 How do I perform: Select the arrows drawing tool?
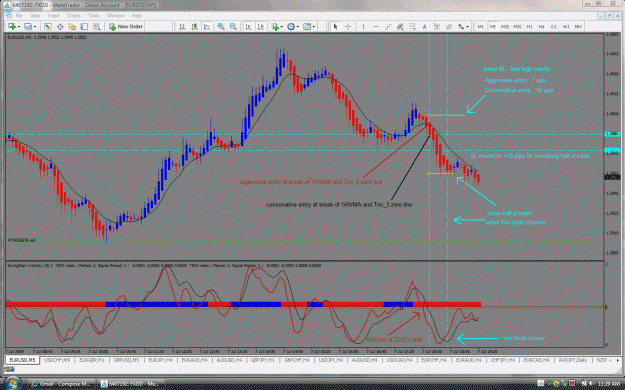point(461,27)
